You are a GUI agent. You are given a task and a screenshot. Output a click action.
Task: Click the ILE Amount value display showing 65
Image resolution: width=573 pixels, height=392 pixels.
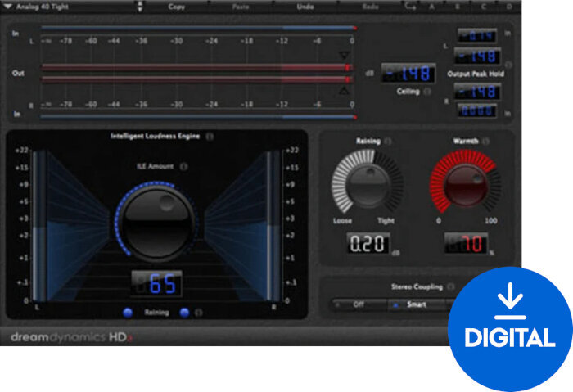click(x=156, y=283)
